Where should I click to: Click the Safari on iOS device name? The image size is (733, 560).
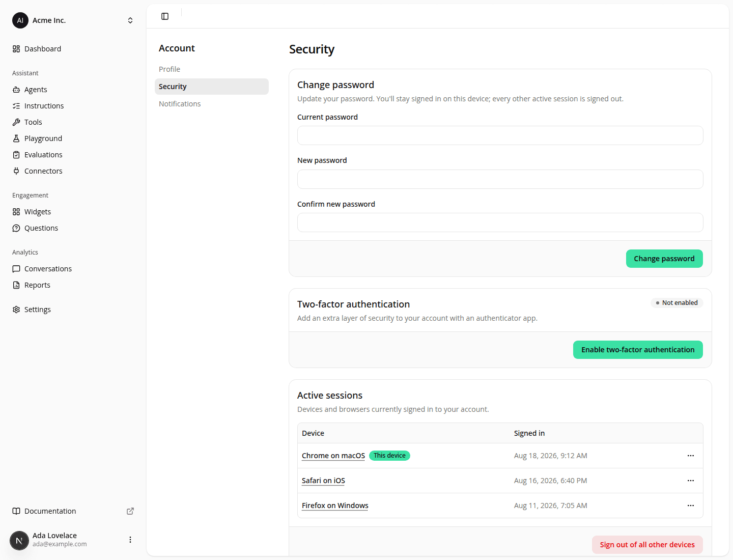(x=323, y=481)
